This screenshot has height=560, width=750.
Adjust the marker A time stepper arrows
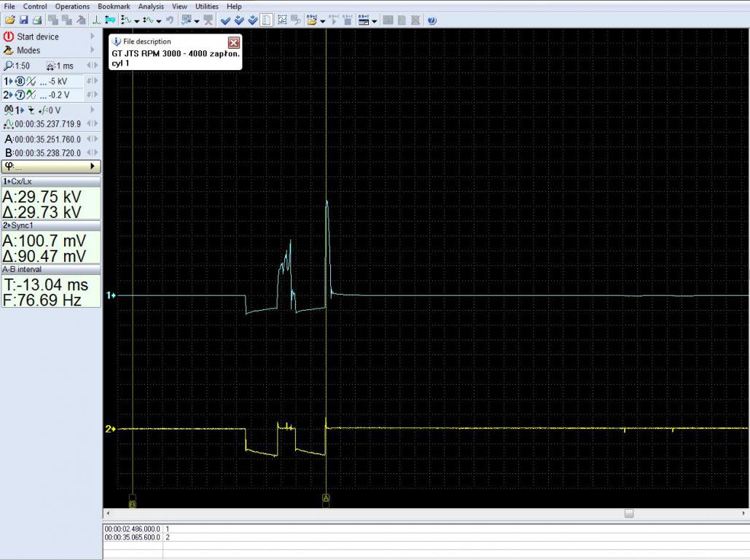[93, 139]
